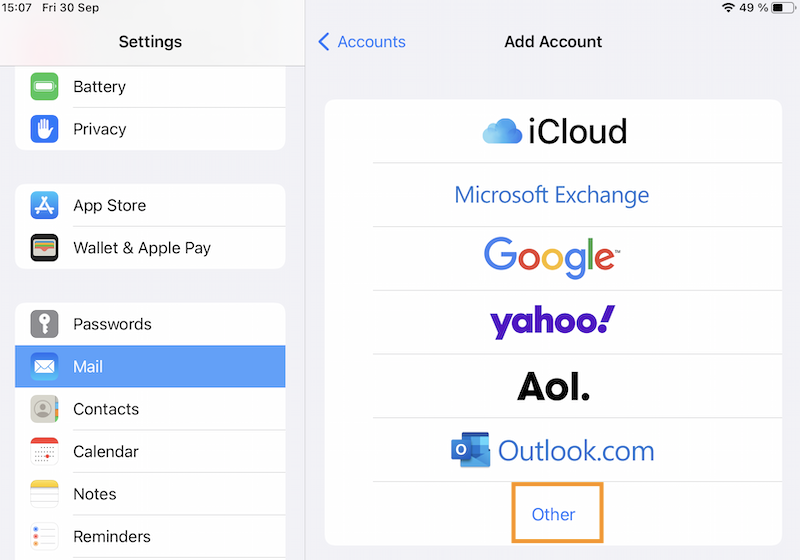Open the Wallet & Apple Pay settings row
The width and height of the screenshot is (800, 560).
coord(150,248)
